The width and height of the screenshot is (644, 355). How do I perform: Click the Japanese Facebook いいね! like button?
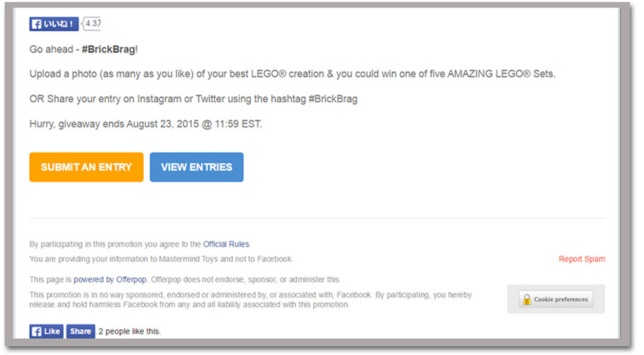(x=54, y=24)
